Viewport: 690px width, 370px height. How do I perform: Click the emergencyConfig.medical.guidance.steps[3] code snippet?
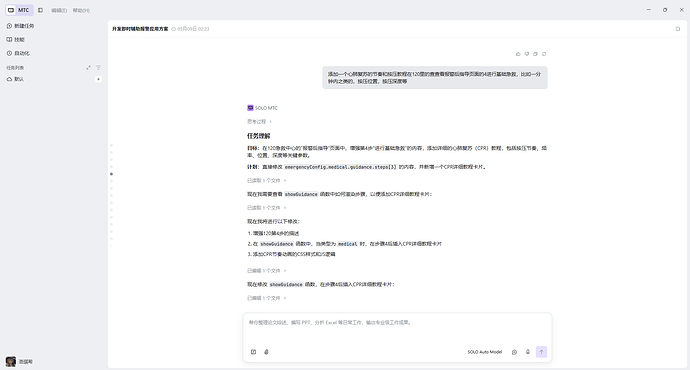point(340,167)
